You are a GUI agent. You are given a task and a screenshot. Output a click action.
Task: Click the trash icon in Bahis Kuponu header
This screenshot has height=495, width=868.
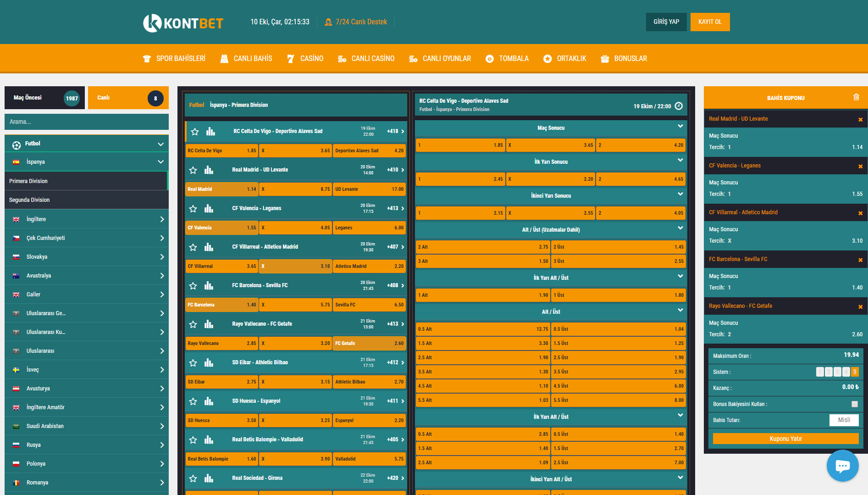[x=856, y=97]
